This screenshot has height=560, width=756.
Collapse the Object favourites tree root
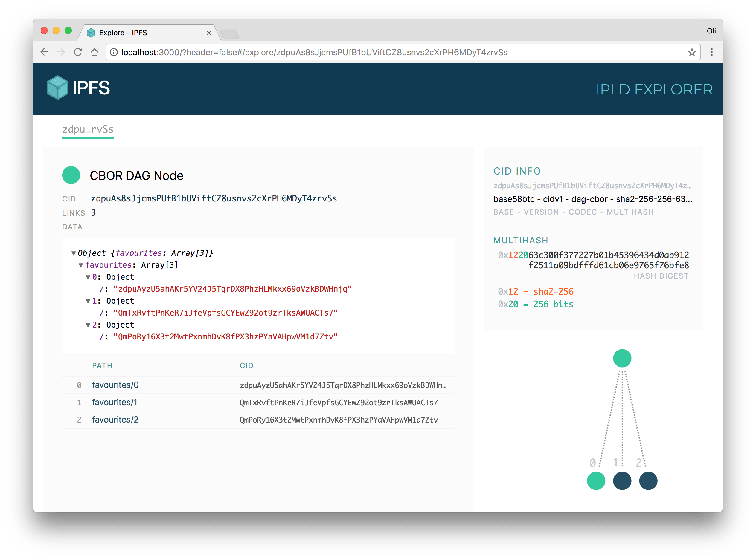coord(73,253)
